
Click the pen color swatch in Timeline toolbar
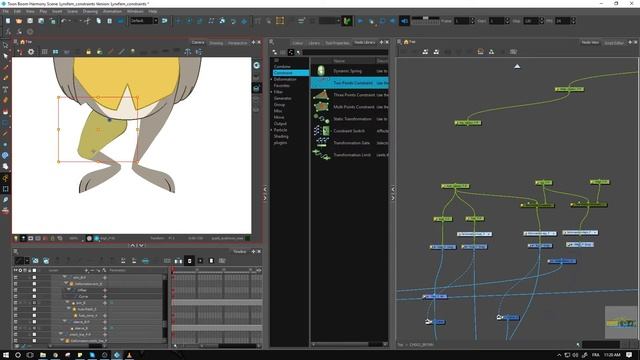pos(19,261)
